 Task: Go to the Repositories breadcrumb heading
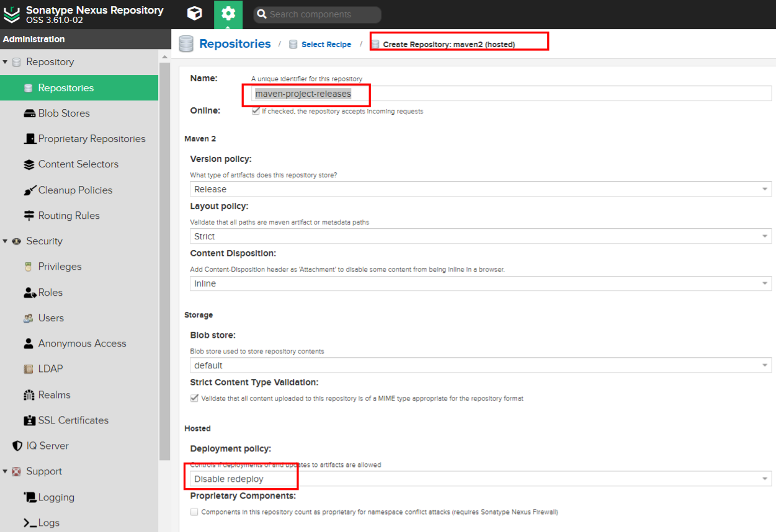point(234,44)
